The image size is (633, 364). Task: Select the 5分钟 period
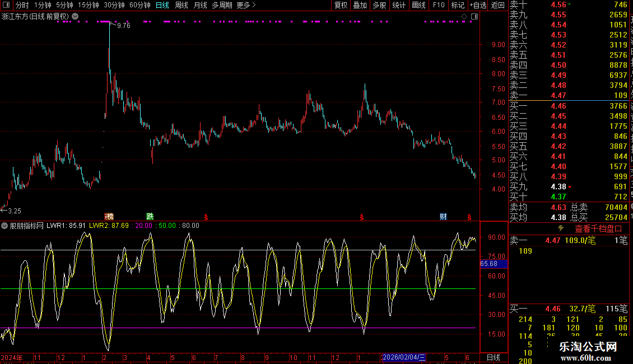64,5
